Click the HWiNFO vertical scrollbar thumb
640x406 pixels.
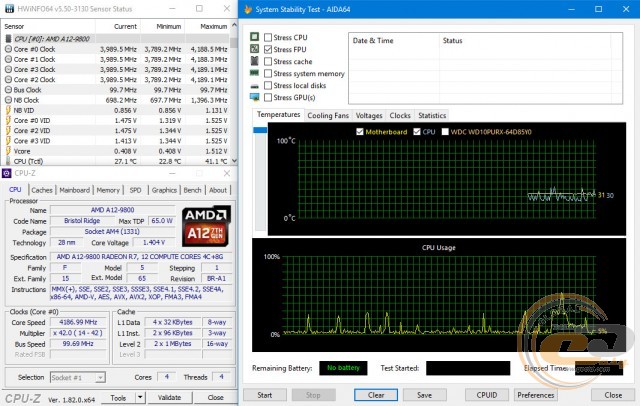click(234, 42)
